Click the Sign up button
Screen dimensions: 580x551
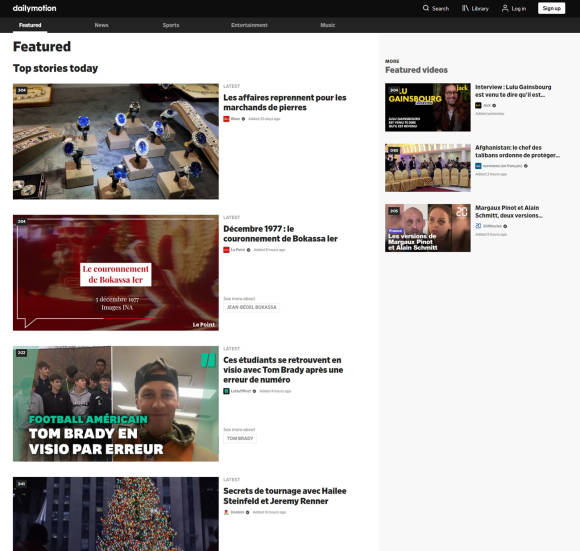551,8
